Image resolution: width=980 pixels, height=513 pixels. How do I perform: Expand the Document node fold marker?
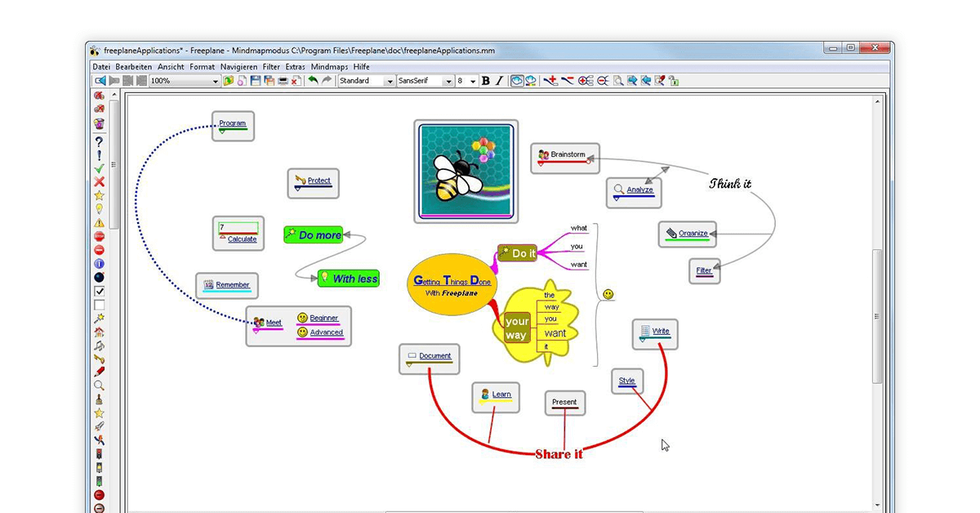[409, 365]
